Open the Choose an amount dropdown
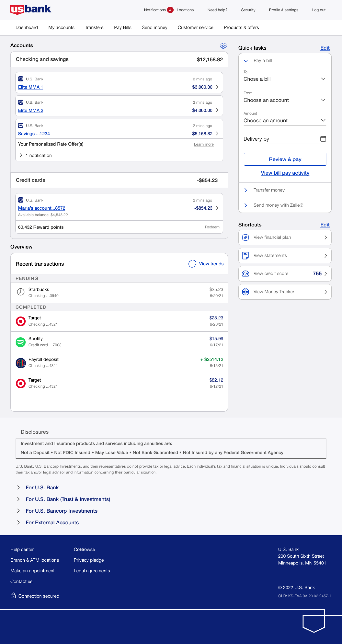Screen dimensions: 342x644 (285, 120)
